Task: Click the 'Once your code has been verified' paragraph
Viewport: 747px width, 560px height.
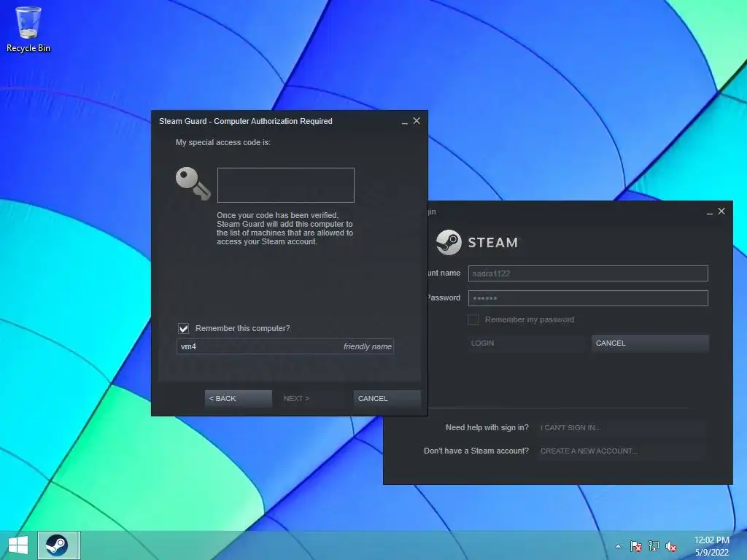Action: pos(285,228)
